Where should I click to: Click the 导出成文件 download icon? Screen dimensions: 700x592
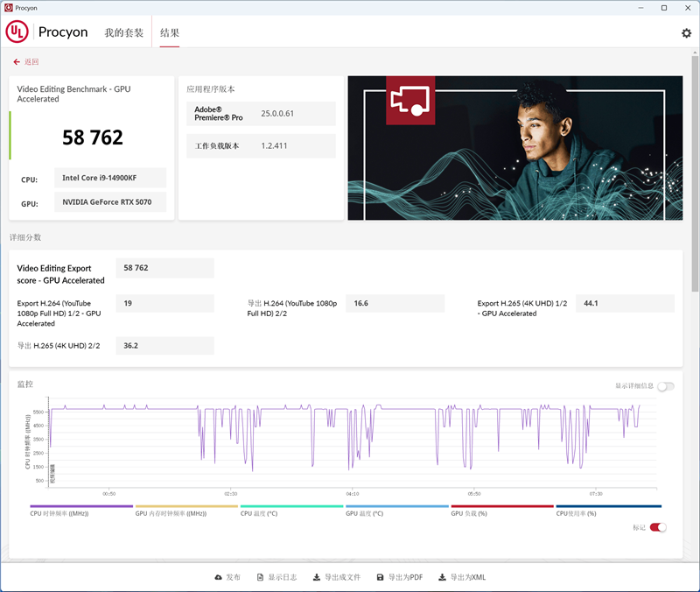pyautogui.click(x=317, y=577)
